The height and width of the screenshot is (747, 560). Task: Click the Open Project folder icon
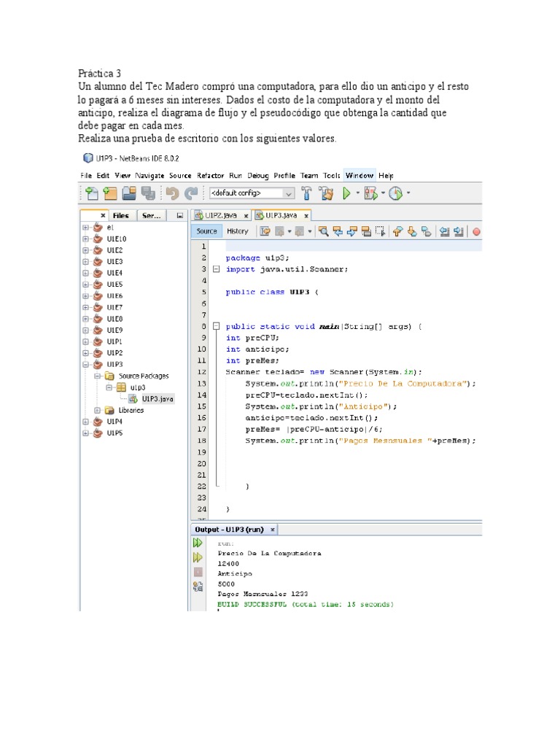(x=129, y=193)
